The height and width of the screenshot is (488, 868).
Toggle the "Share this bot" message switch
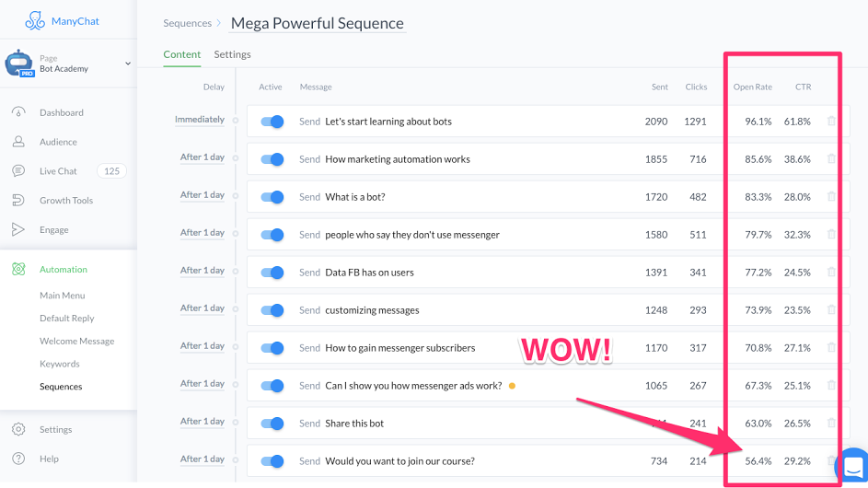pyautogui.click(x=272, y=424)
